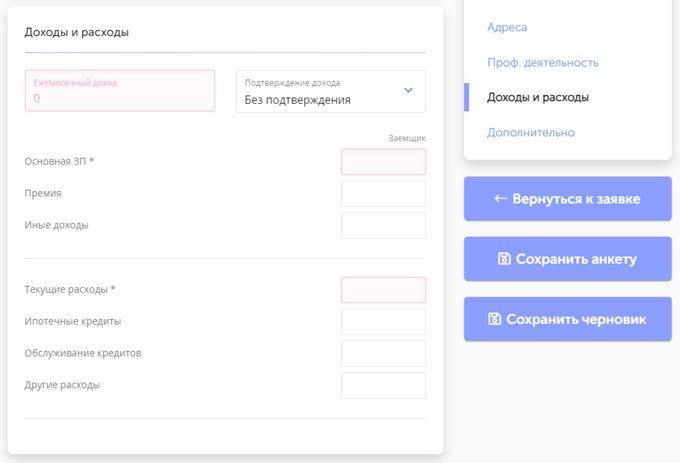Select the Иные доходы input field
Viewport: 680px width, 463px height.
(x=383, y=226)
